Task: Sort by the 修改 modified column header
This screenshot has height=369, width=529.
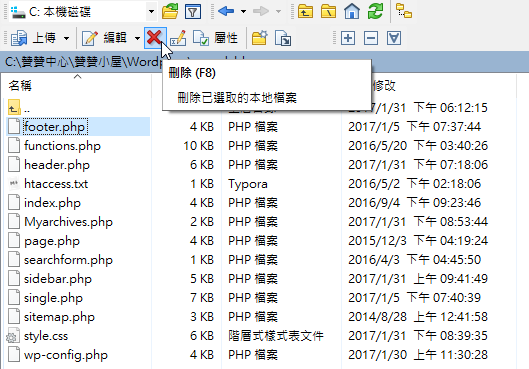Action: pyautogui.click(x=384, y=86)
